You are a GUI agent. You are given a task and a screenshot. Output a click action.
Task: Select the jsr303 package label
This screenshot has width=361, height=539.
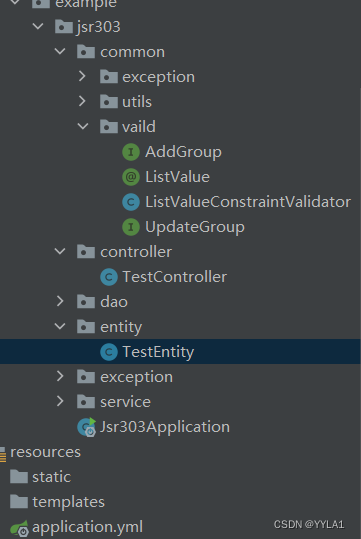[x=98, y=27]
